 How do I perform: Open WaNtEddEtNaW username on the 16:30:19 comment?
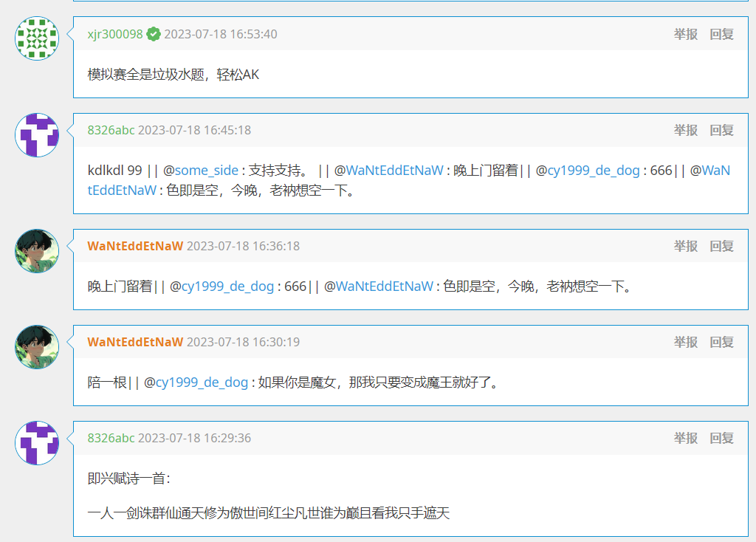tap(135, 342)
